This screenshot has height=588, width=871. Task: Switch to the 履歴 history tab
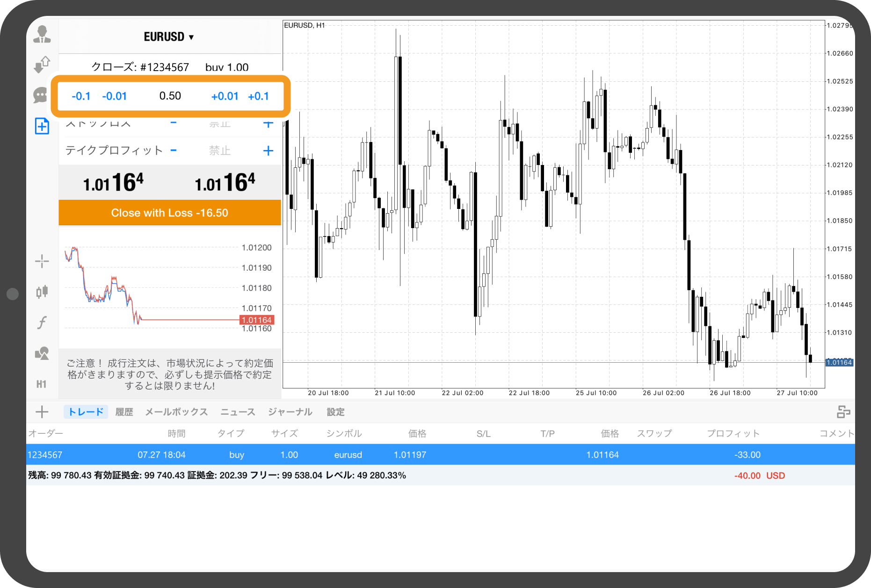point(124,412)
